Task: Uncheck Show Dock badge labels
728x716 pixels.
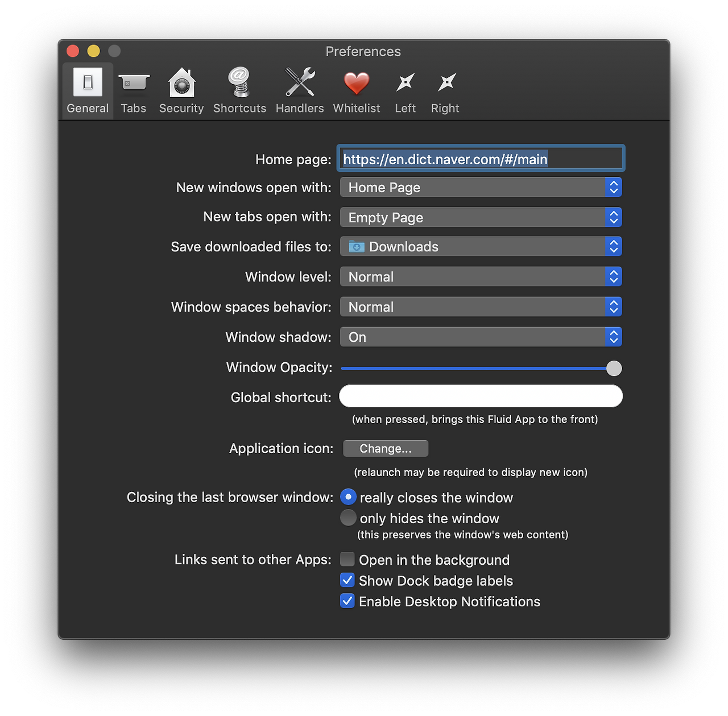Action: (347, 580)
